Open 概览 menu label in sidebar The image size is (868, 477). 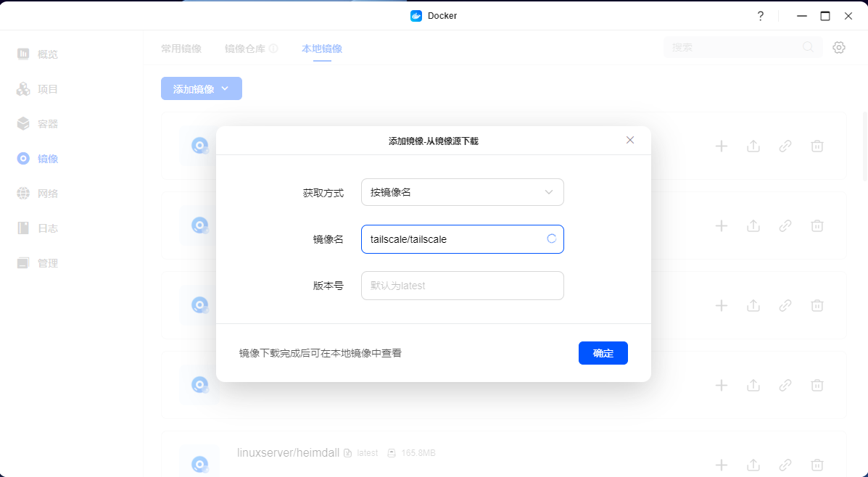coord(48,54)
